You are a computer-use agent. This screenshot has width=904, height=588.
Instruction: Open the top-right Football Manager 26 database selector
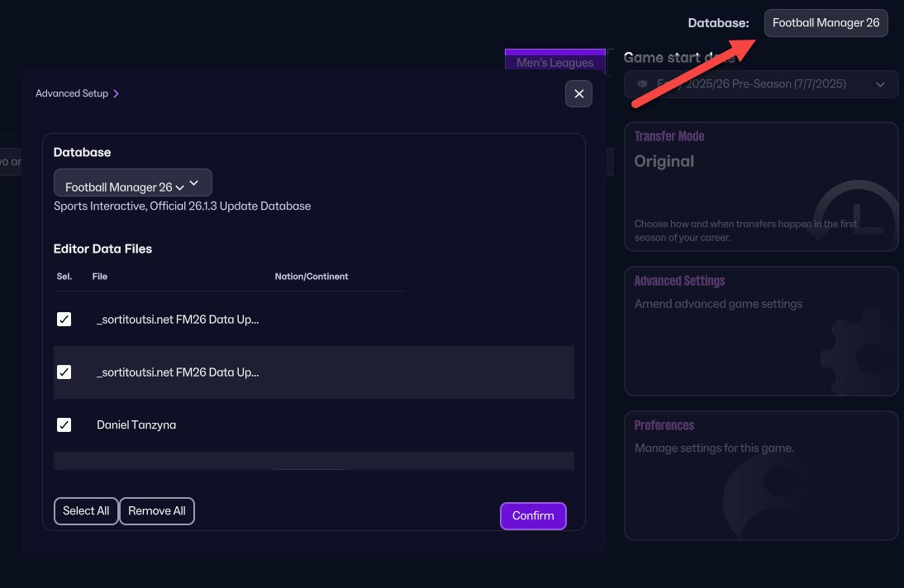click(825, 23)
